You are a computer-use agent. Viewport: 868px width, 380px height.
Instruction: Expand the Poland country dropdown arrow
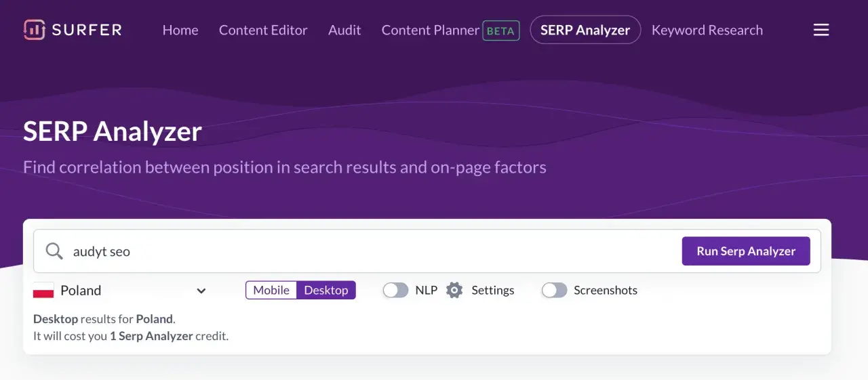[x=201, y=291]
